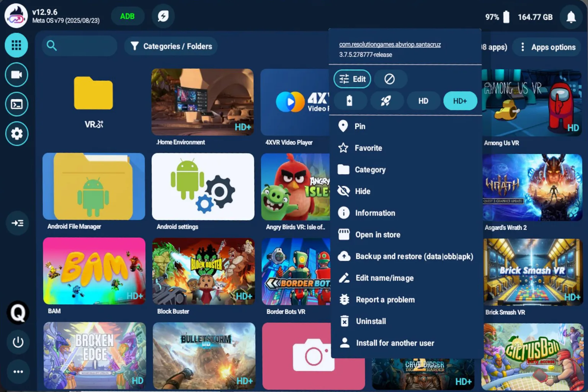This screenshot has height=392, width=588.
Task: Open the apps grid view in sidebar
Action: pyautogui.click(x=16, y=45)
